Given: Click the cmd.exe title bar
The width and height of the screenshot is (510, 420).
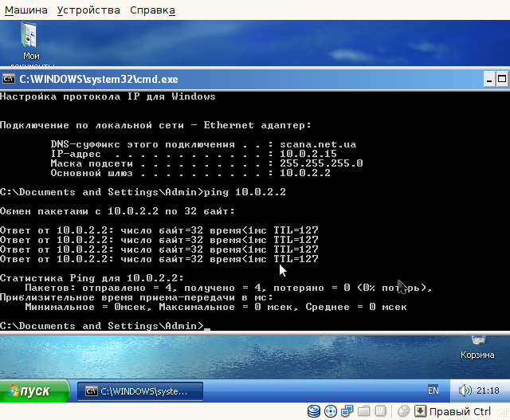Looking at the screenshot, I should (247, 79).
